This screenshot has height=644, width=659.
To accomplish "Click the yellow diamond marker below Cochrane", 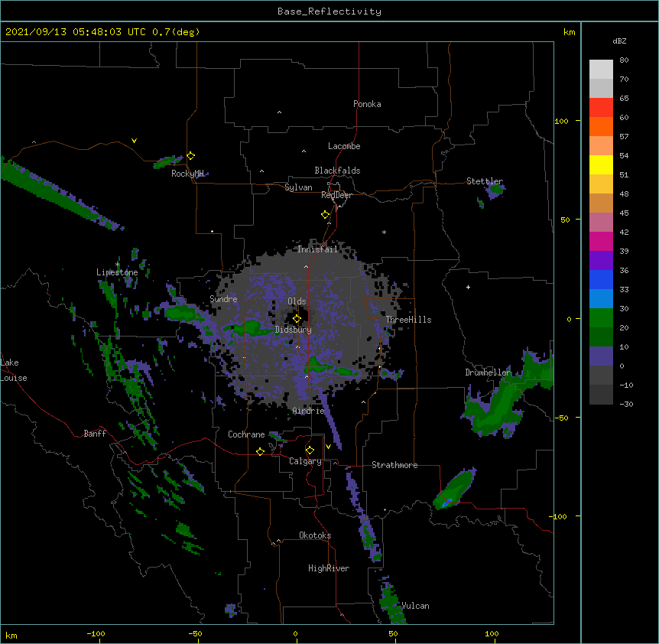I will (x=260, y=451).
